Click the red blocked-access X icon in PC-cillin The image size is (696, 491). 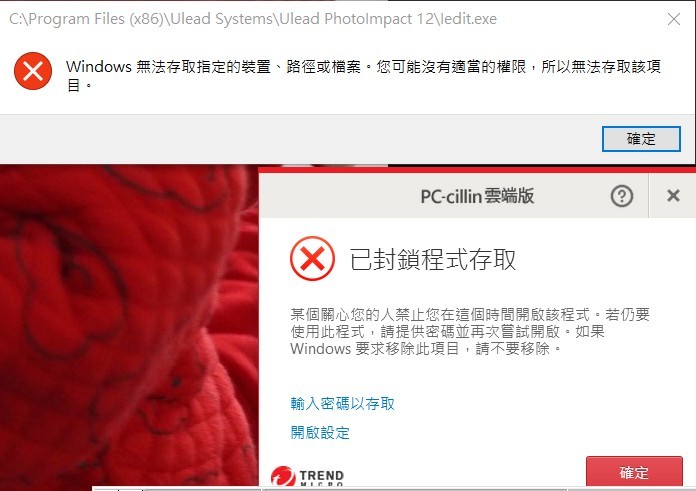[312, 258]
